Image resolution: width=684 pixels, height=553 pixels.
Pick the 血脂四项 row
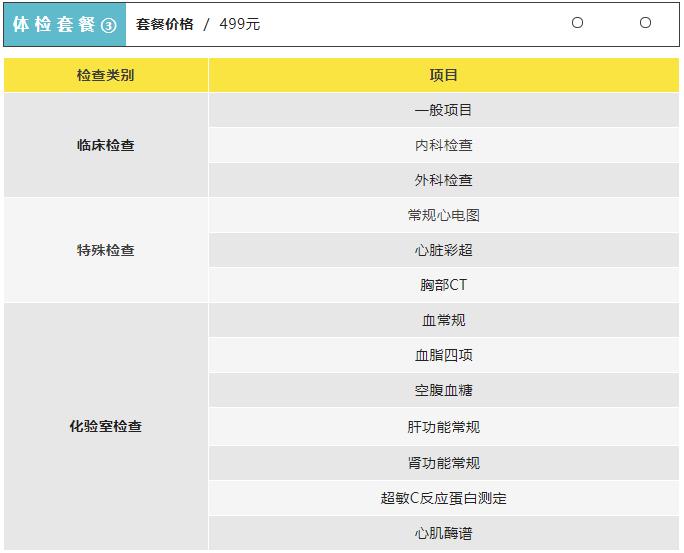pyautogui.click(x=443, y=355)
